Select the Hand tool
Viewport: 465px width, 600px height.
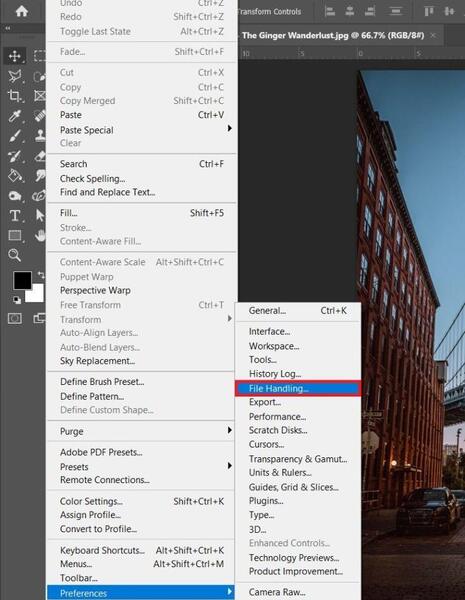pos(40,235)
